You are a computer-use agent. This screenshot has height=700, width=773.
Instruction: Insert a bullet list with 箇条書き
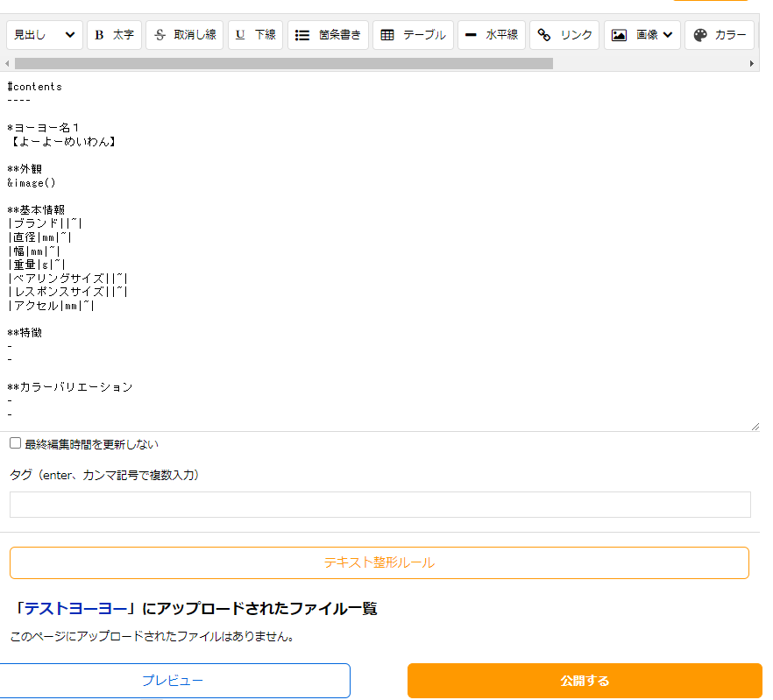click(328, 35)
